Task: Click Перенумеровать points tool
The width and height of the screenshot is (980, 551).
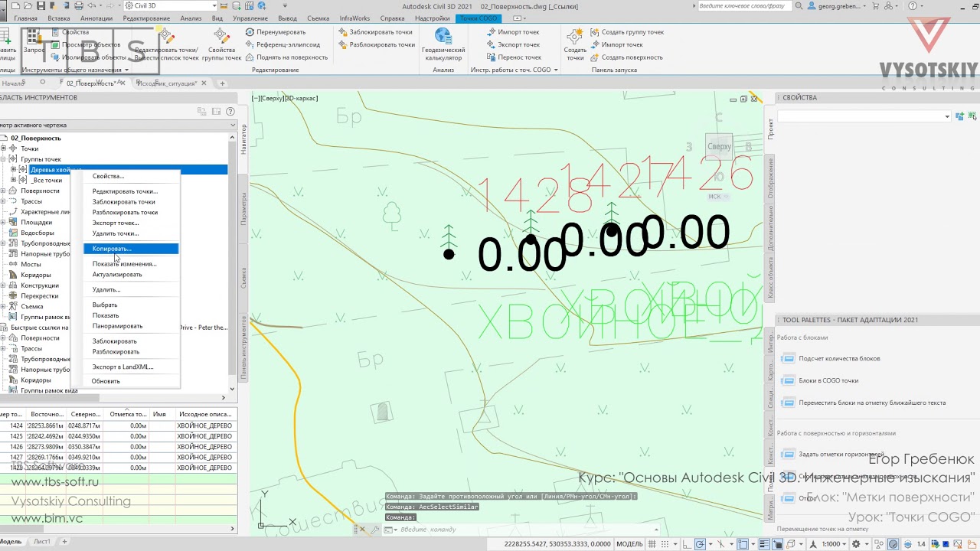Action: click(276, 32)
